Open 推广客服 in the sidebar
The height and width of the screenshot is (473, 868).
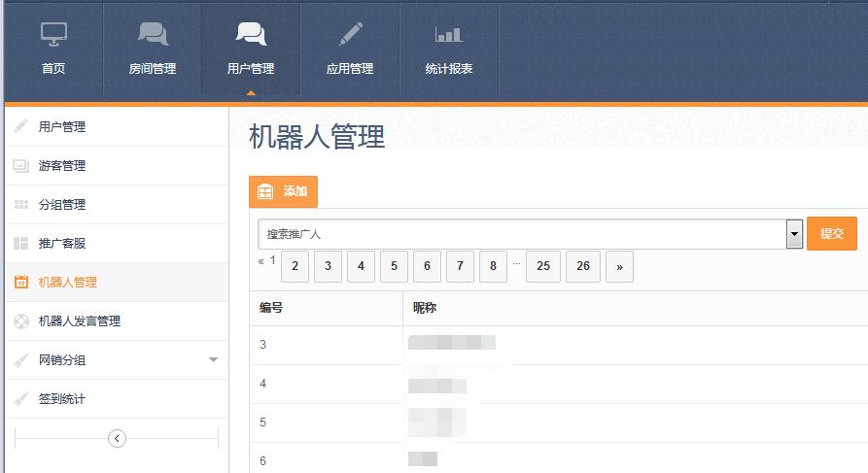[x=62, y=244]
